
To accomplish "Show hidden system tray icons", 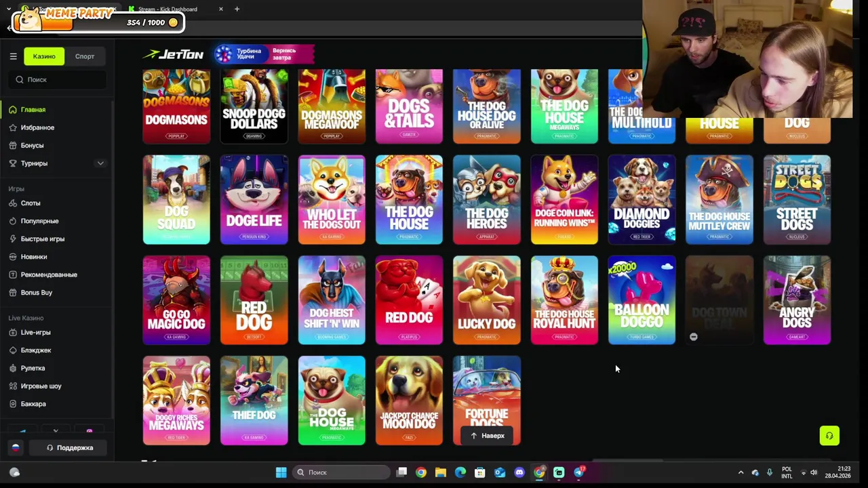I will point(741,472).
